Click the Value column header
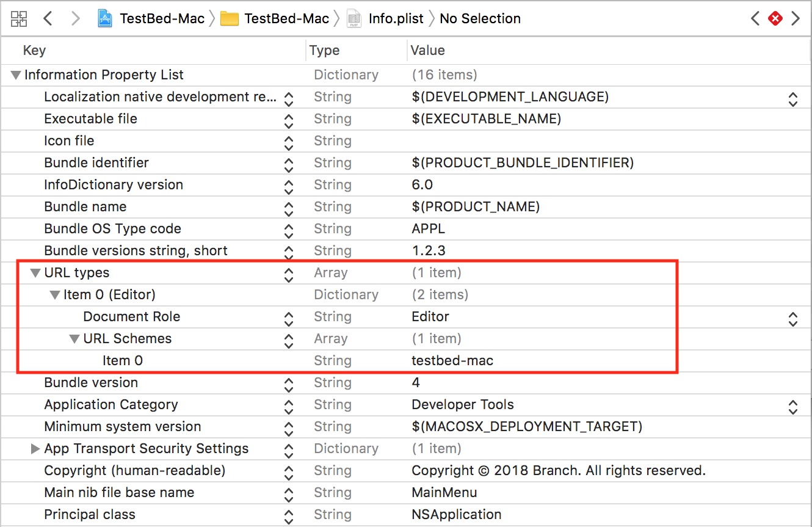812x527 pixels. 427,50
